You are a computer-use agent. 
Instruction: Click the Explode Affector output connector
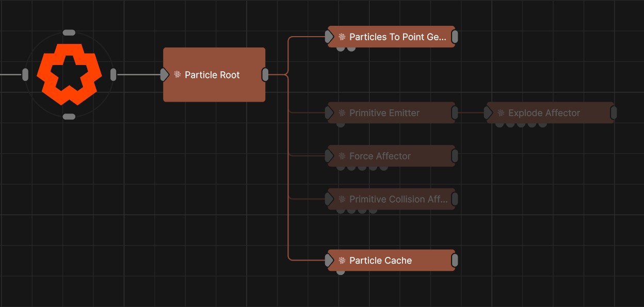tap(614, 113)
